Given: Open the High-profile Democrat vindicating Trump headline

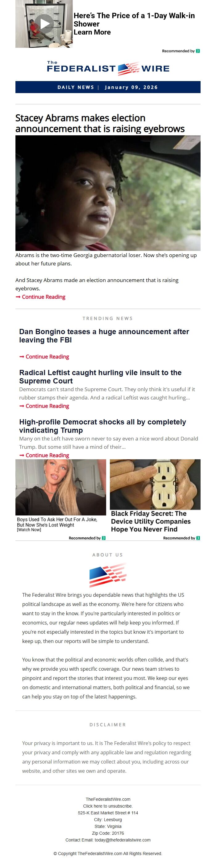Looking at the screenshot, I should coord(102,426).
